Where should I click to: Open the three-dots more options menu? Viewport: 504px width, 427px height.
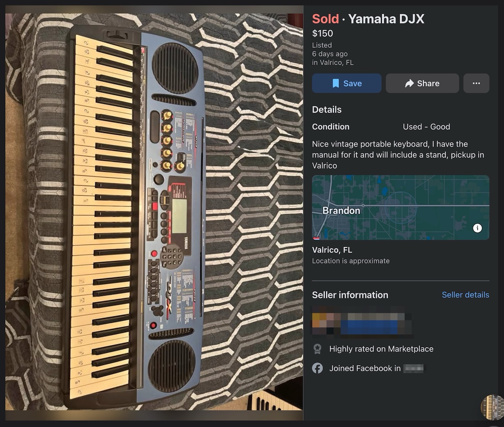tap(476, 83)
